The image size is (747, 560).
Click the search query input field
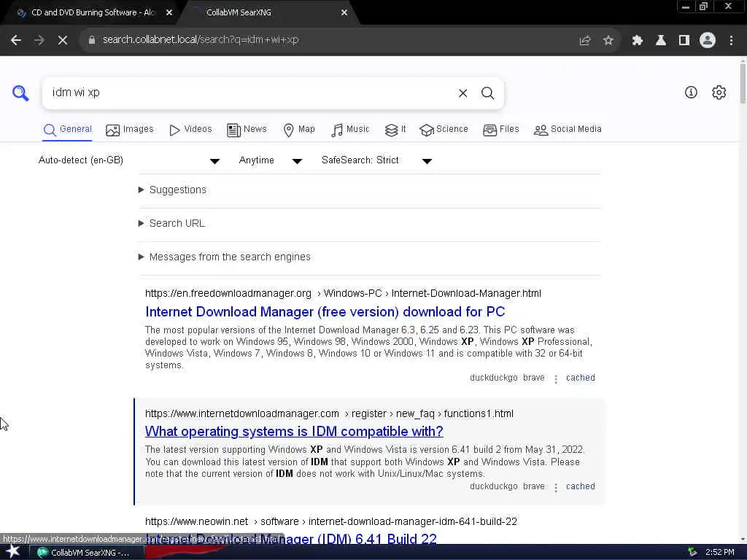point(250,93)
